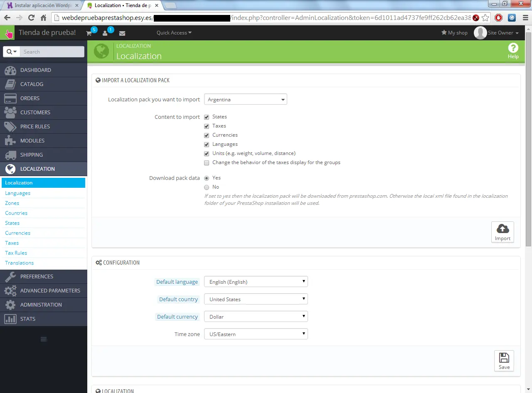The width and height of the screenshot is (532, 393).
Task: Click the Localization breadcrumb link in header
Action: pyautogui.click(x=133, y=46)
